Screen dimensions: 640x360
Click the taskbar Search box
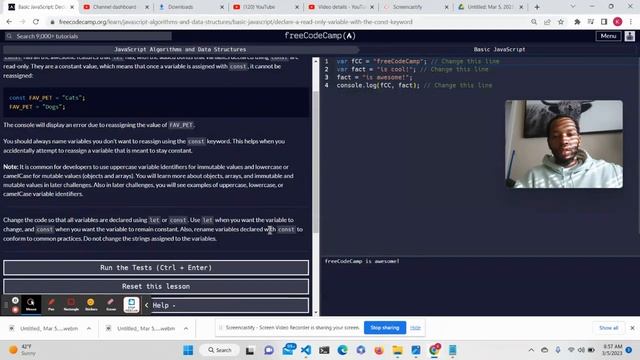click(x=220, y=350)
